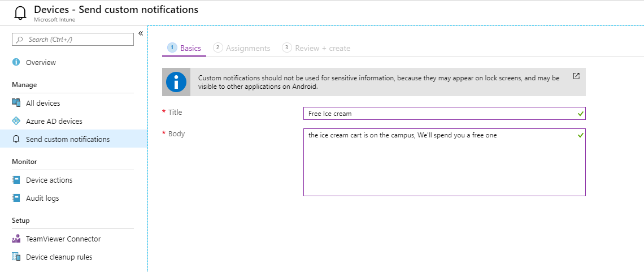Click the Overview info icon

click(x=16, y=62)
